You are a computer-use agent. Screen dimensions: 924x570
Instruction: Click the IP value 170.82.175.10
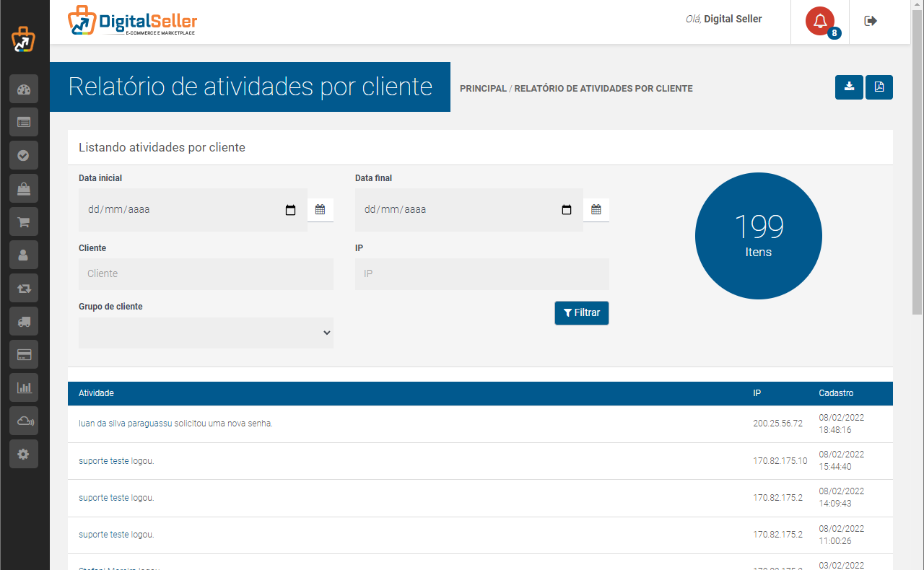pyautogui.click(x=780, y=460)
